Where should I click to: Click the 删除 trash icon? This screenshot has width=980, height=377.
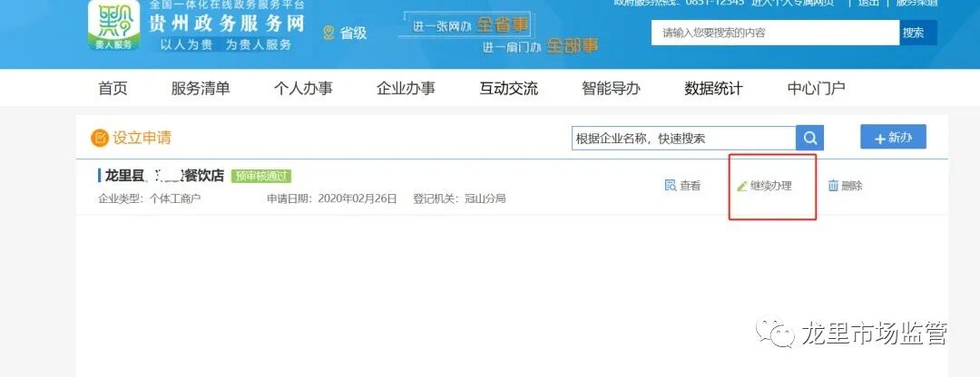point(833,186)
